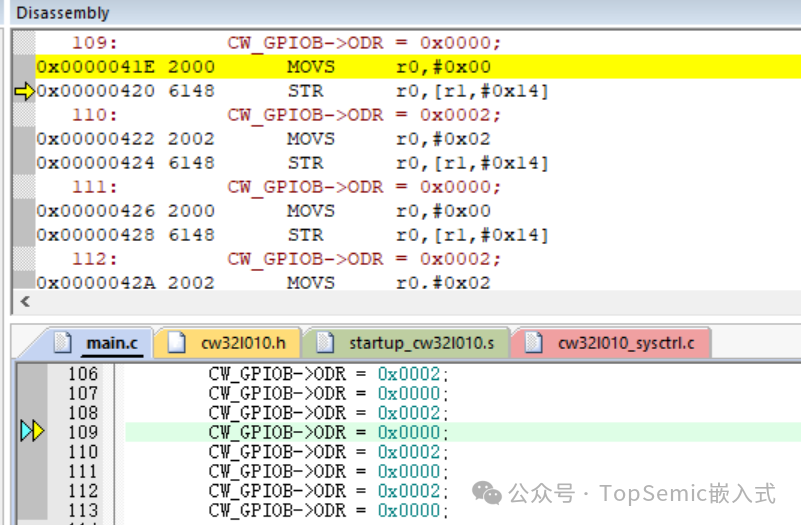The height and width of the screenshot is (525, 801).
Task: Set breakpoint in margin beside line 111
Action: point(32,471)
